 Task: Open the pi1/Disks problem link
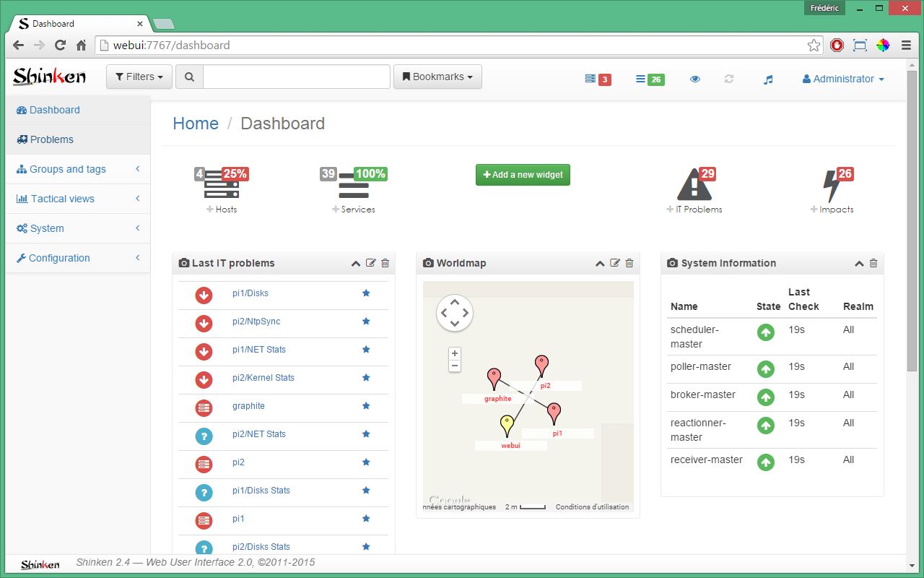pyautogui.click(x=250, y=293)
